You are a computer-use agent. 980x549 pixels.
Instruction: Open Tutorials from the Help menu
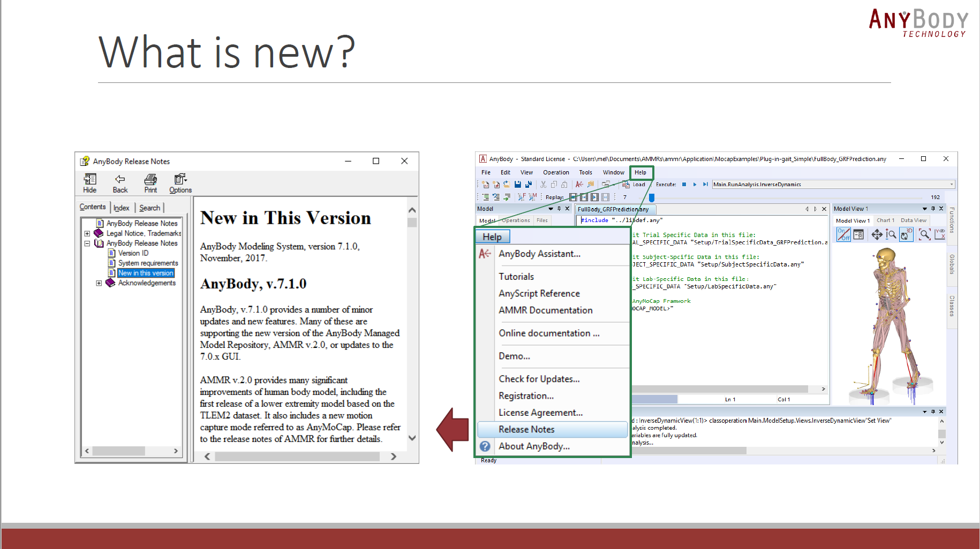tap(516, 277)
